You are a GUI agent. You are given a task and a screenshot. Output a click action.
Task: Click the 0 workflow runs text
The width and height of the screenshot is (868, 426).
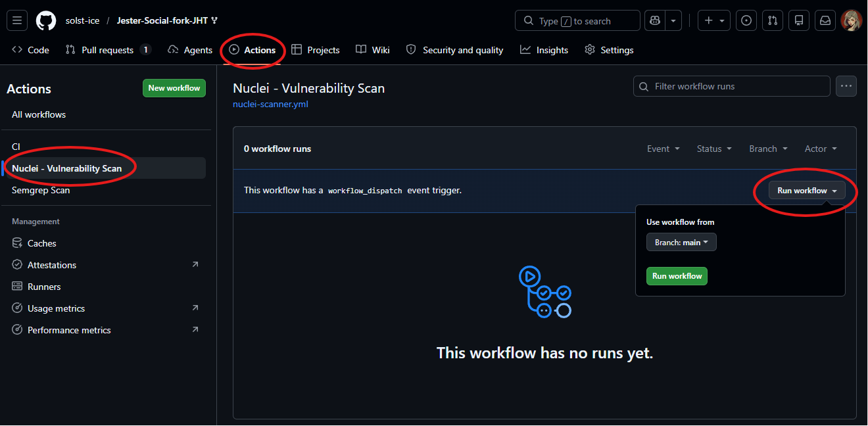coord(277,149)
